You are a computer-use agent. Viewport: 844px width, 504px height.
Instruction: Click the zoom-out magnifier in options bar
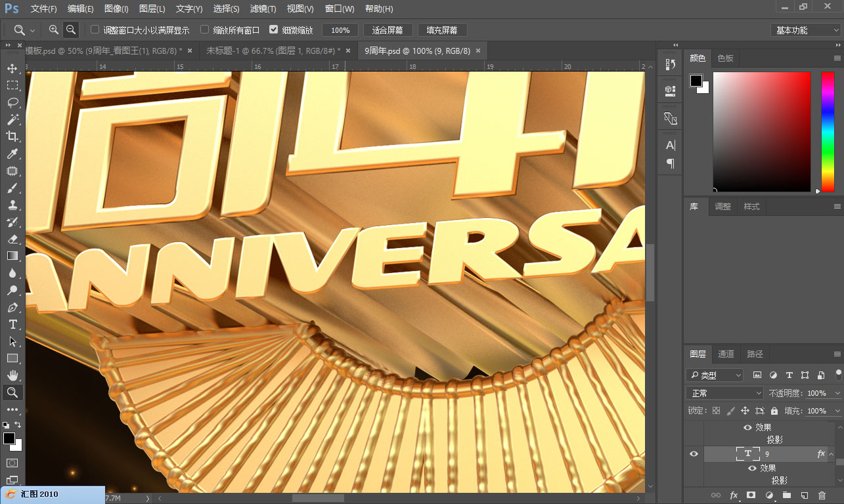pos(70,30)
